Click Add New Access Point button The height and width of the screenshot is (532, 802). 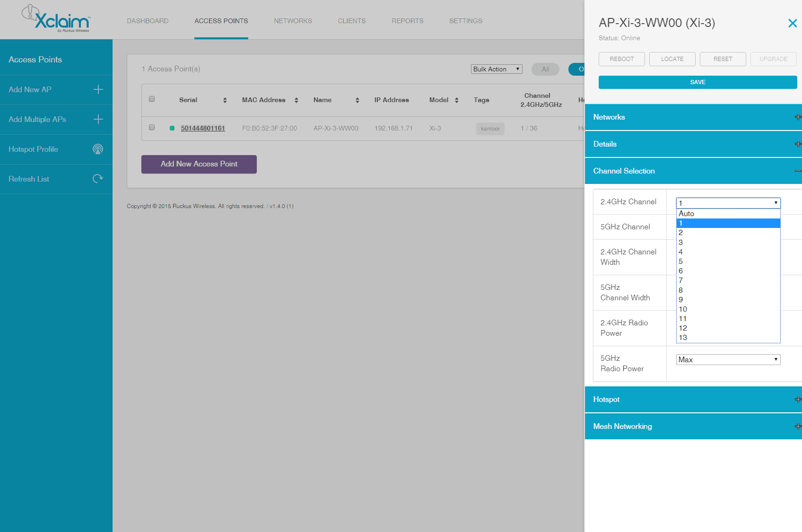[199, 164]
